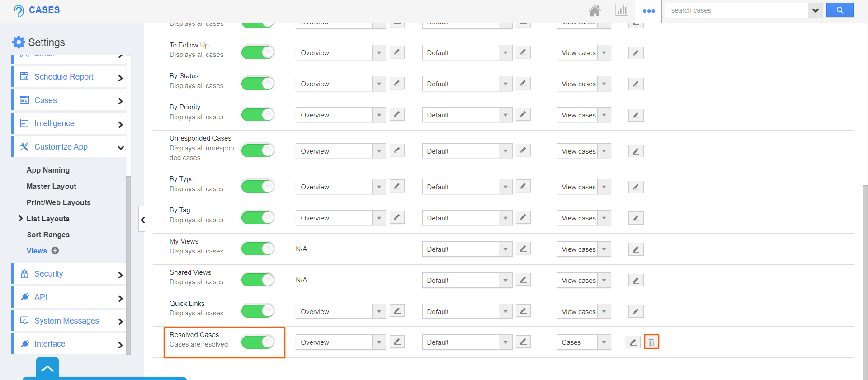Go to App Naming

[x=48, y=170]
